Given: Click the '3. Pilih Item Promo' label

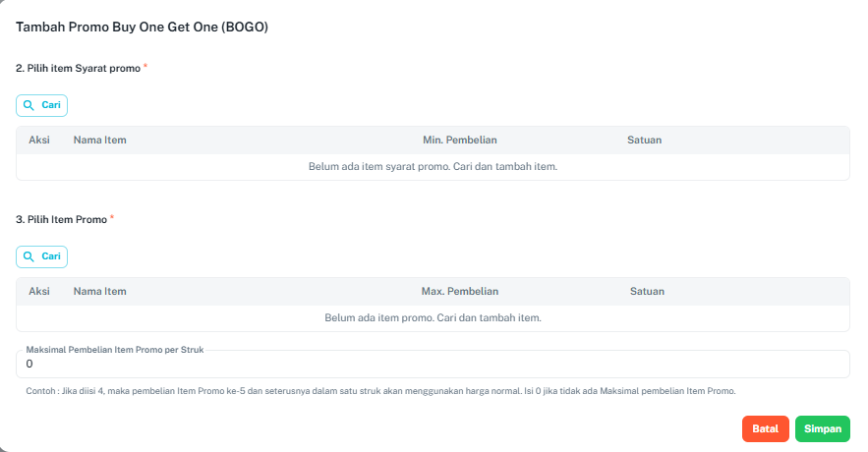Looking at the screenshot, I should coord(61,219).
